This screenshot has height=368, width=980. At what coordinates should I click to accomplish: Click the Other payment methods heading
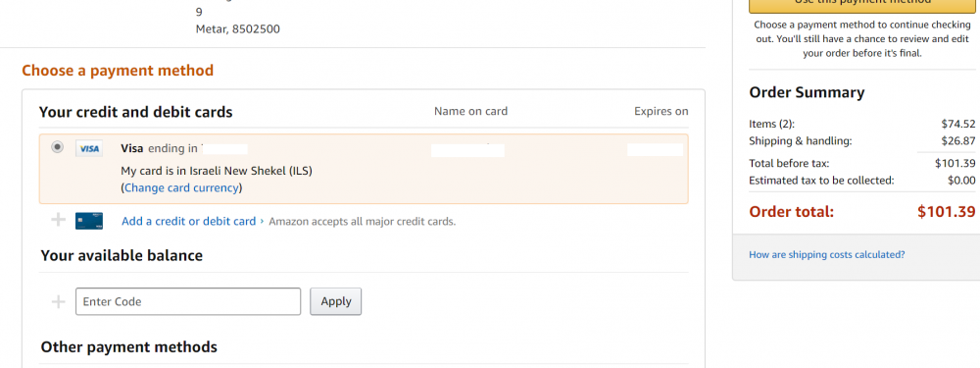pyautogui.click(x=128, y=346)
